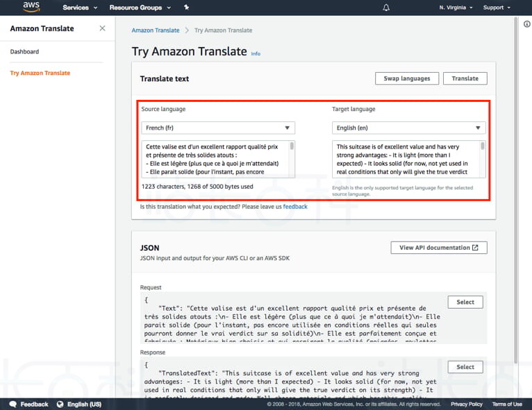This screenshot has height=410, width=532.
Task: Open the Info link beside the title
Action: coord(256,53)
